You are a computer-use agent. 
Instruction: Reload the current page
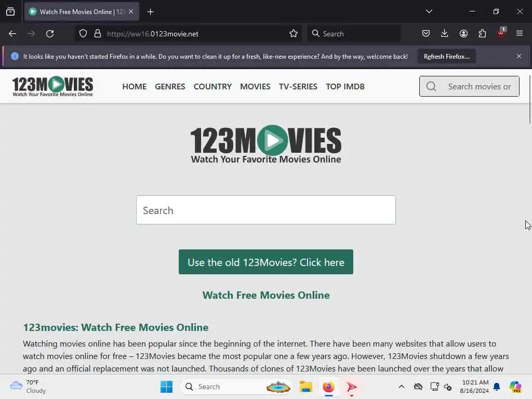coord(50,34)
